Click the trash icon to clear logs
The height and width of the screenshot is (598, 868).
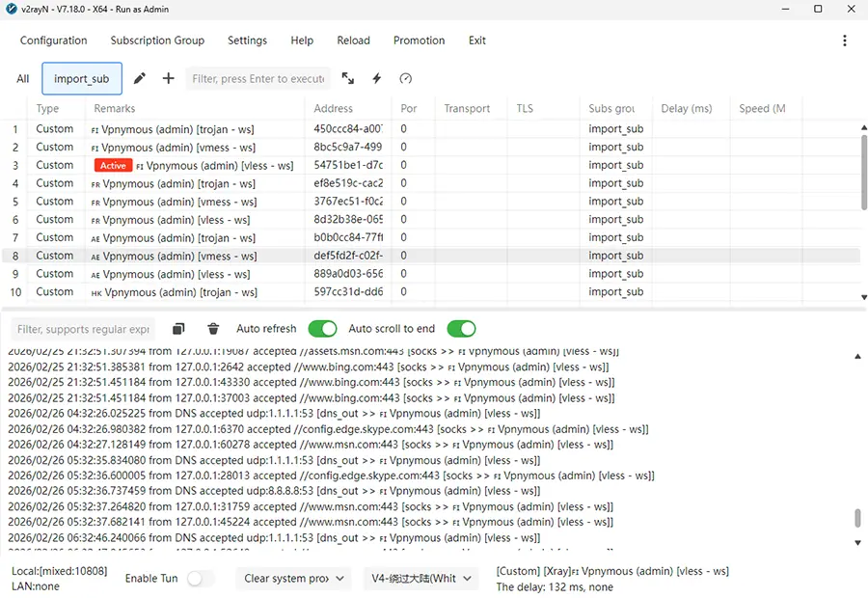pyautogui.click(x=211, y=328)
